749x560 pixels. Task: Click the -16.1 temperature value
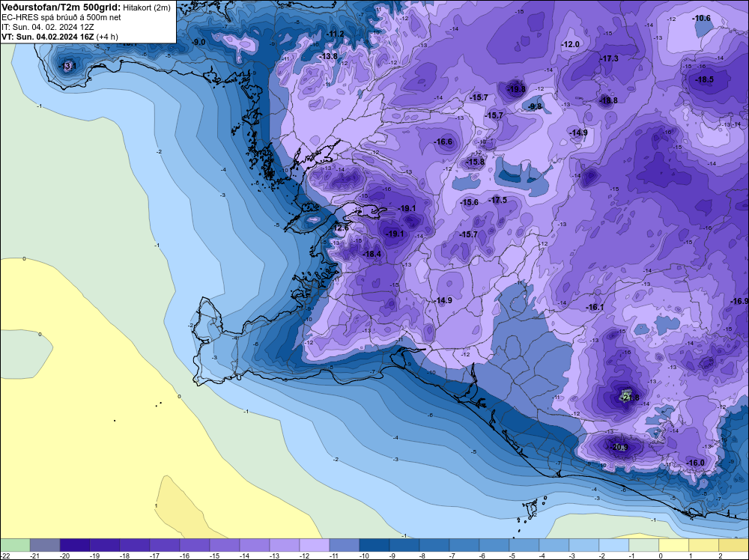coord(595,308)
